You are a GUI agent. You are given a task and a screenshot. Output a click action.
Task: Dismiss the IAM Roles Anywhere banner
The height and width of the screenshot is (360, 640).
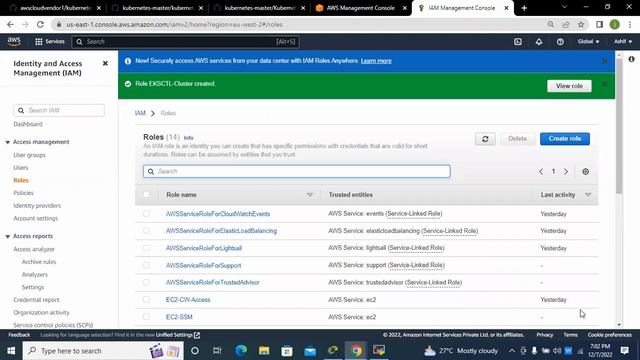(604, 61)
